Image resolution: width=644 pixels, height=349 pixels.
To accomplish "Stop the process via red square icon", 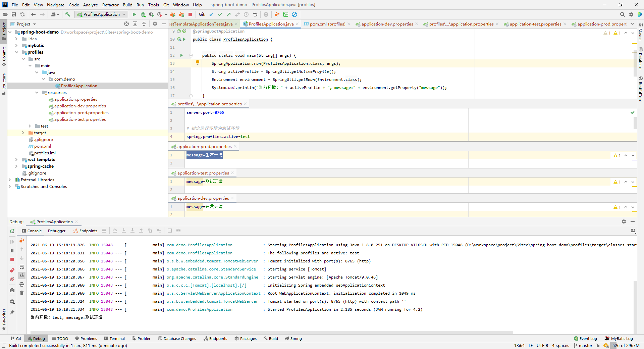I will pos(190,14).
